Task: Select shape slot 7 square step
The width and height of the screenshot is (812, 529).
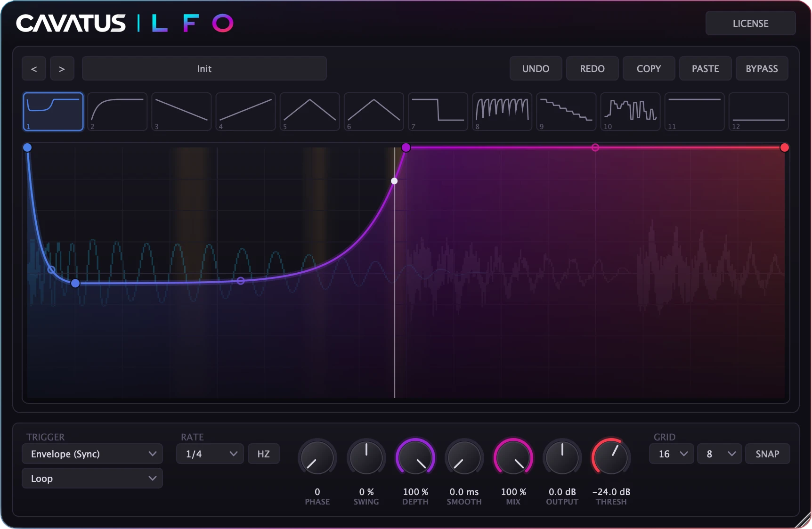Action: (438, 112)
